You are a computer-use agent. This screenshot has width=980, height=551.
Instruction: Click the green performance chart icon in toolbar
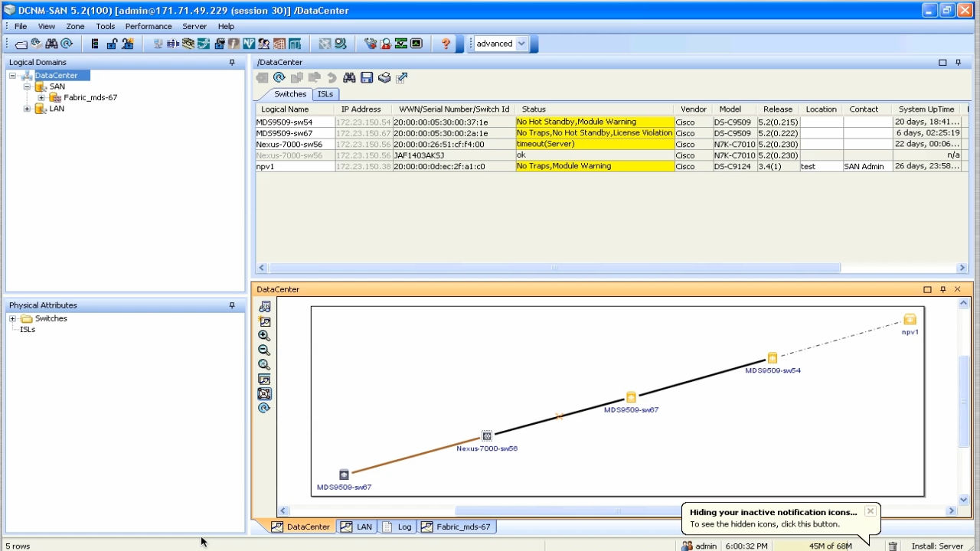pos(401,44)
